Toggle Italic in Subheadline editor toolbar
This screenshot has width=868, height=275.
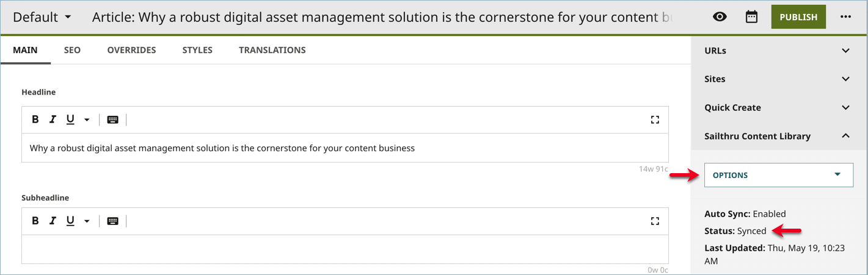(x=53, y=221)
